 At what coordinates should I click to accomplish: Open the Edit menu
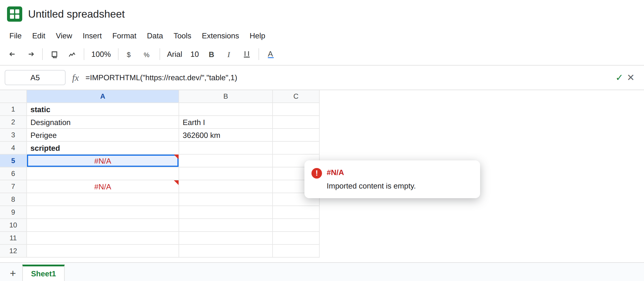pos(39,36)
